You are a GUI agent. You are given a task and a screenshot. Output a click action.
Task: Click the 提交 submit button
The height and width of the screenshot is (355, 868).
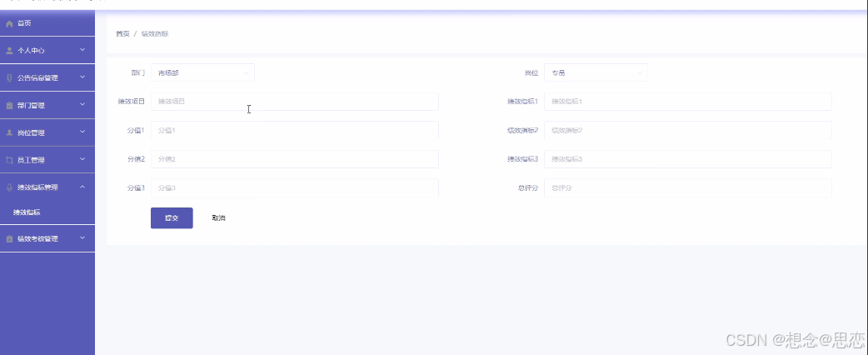172,218
